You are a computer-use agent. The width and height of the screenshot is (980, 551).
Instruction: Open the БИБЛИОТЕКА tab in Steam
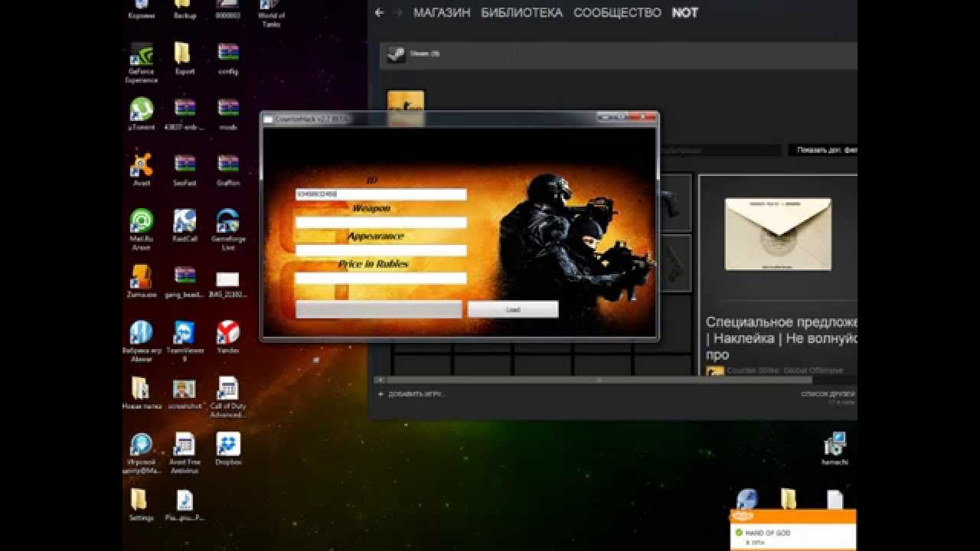[x=522, y=13]
